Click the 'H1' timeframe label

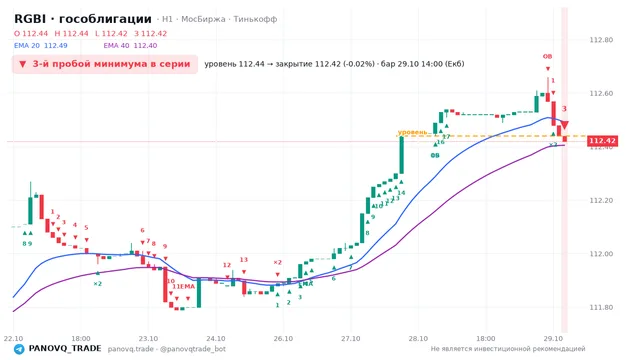[167, 19]
